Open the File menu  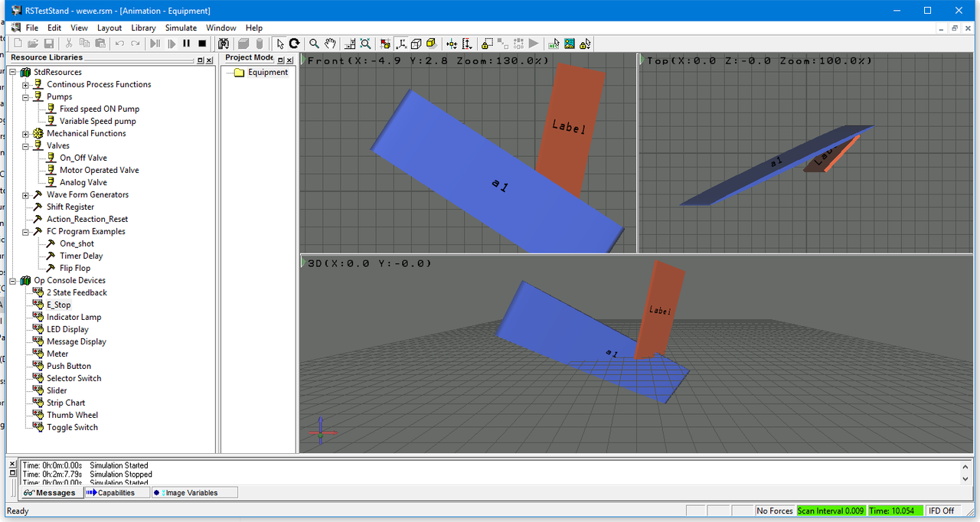[32, 28]
